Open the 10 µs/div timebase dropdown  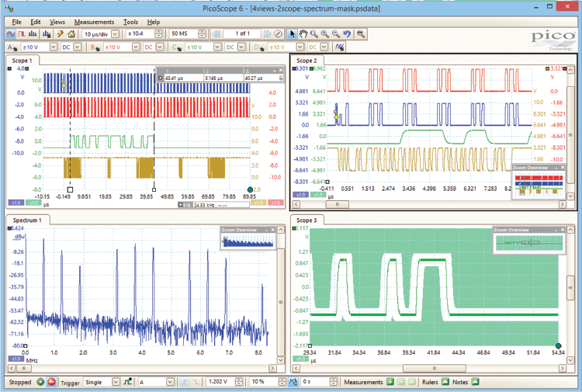(115, 34)
